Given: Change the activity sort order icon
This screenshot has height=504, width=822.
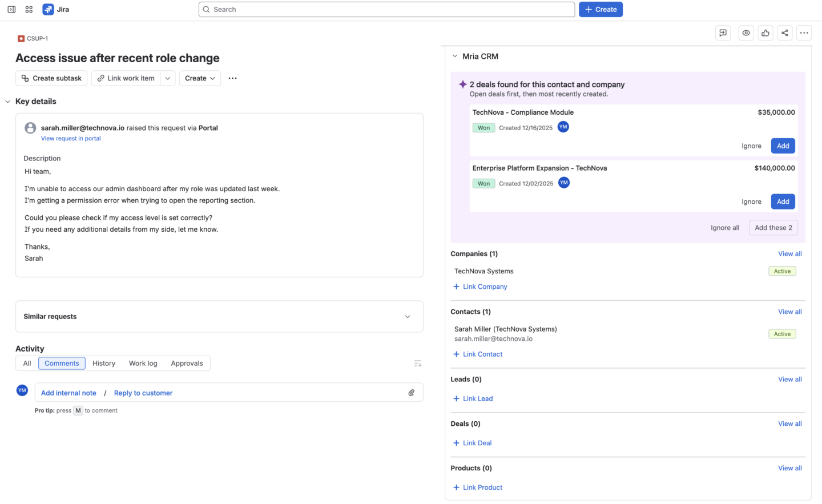Looking at the screenshot, I should (418, 364).
